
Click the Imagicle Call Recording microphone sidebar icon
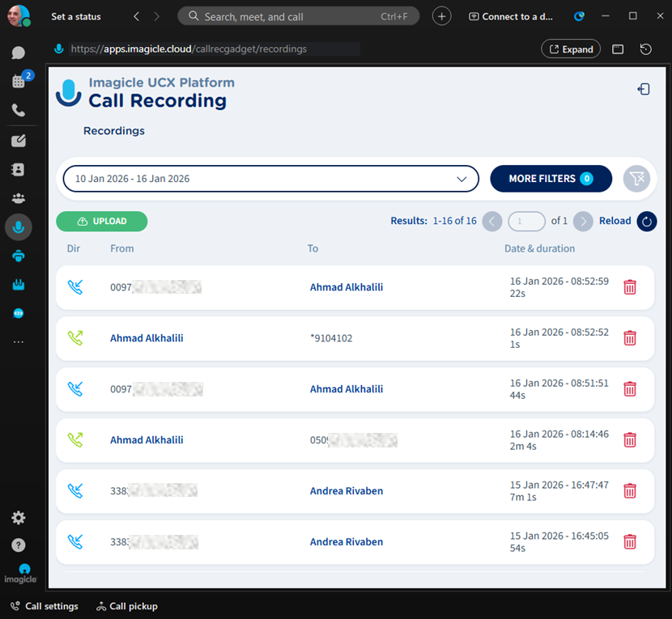[x=18, y=227]
